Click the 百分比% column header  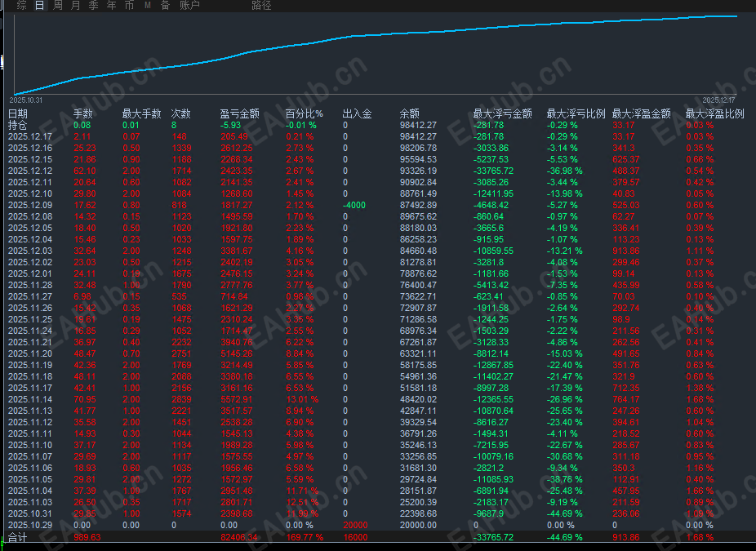tap(304, 113)
